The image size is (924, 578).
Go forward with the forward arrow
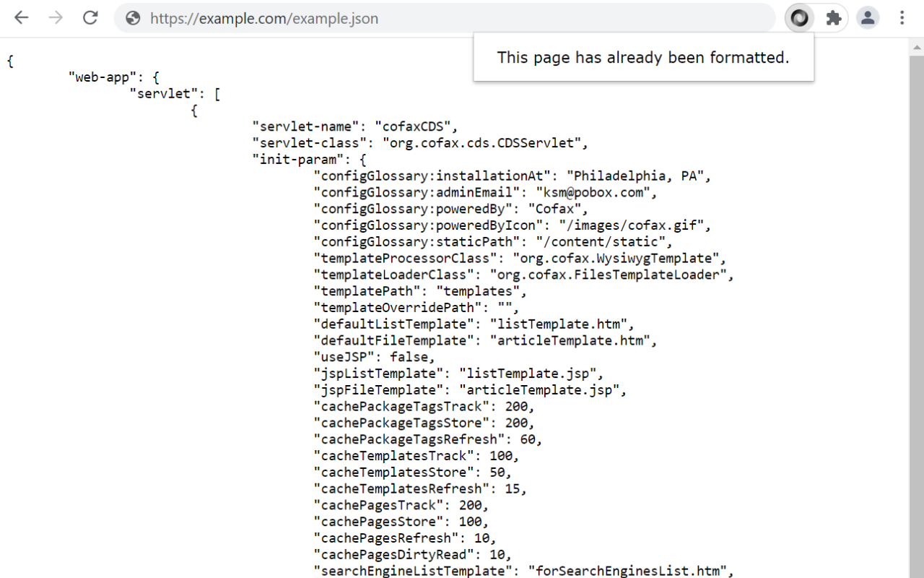click(x=56, y=18)
